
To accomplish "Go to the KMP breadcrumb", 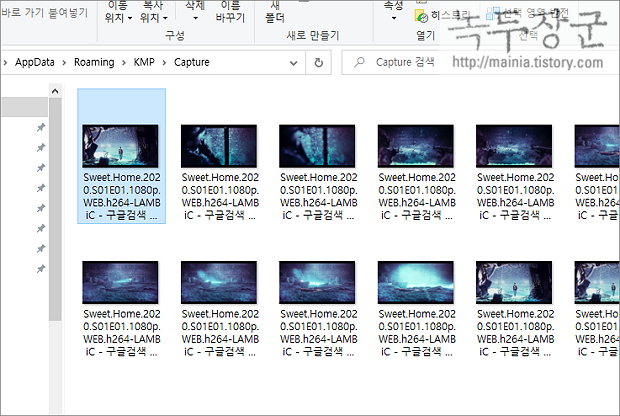I will 144,62.
